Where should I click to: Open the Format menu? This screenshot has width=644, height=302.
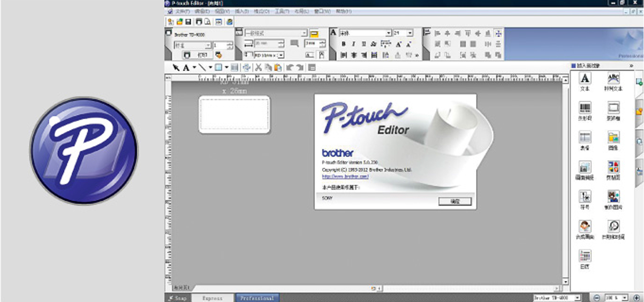pyautogui.click(x=262, y=11)
